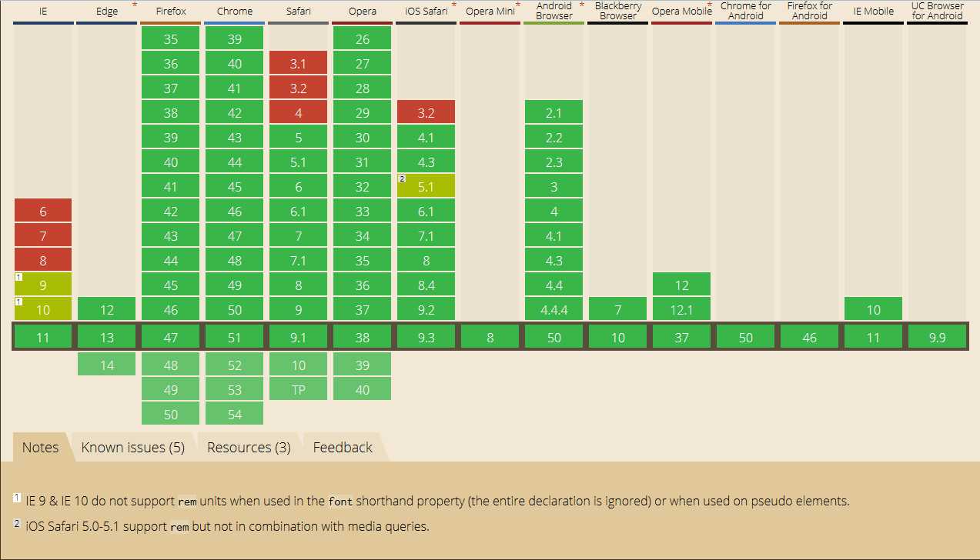Click the IE column header

pos(43,12)
